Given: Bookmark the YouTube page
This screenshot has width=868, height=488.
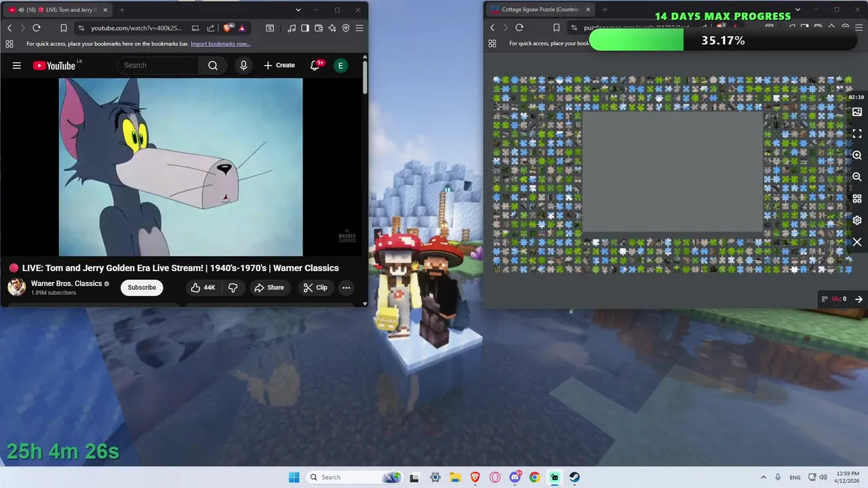Looking at the screenshot, I should tap(63, 28).
